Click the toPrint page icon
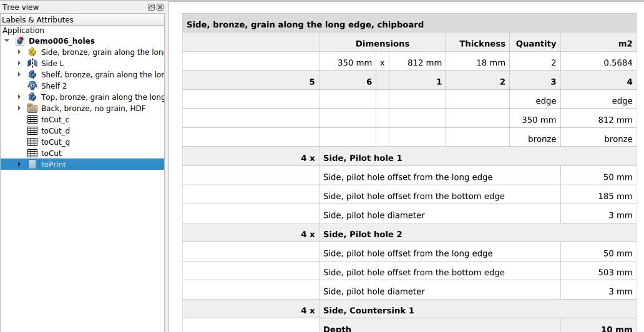 pyautogui.click(x=32, y=164)
